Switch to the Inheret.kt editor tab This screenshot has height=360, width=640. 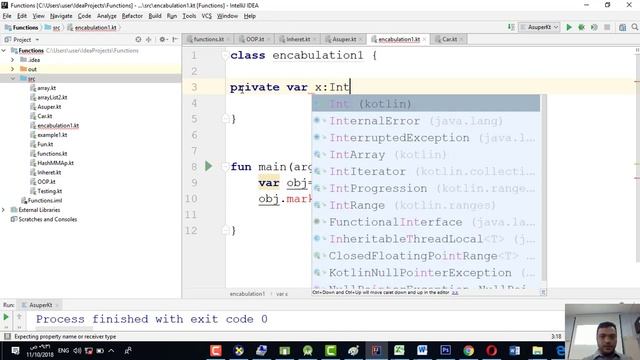(298, 40)
